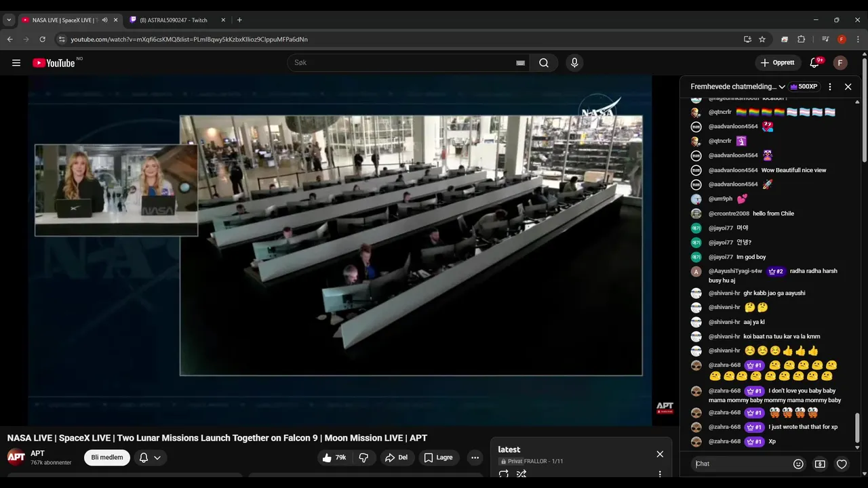Open the YouTube guide hamburger menu

pos(16,63)
